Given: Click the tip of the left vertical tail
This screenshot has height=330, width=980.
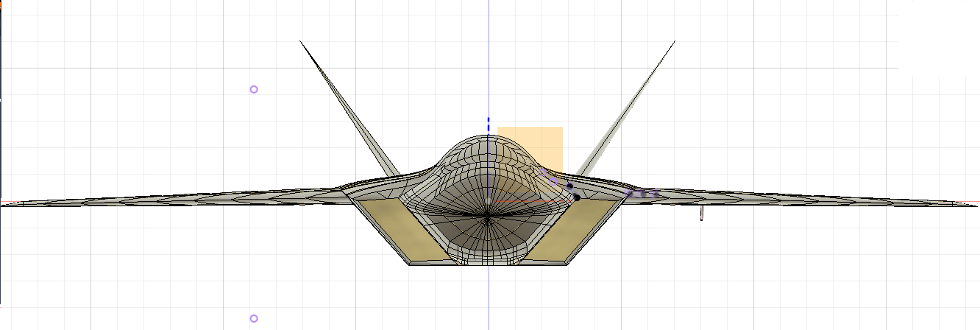Looking at the screenshot, I should tap(301, 41).
